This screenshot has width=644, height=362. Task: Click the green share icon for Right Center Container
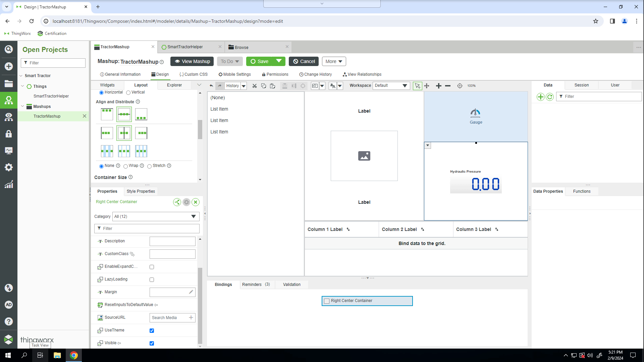pos(177,202)
